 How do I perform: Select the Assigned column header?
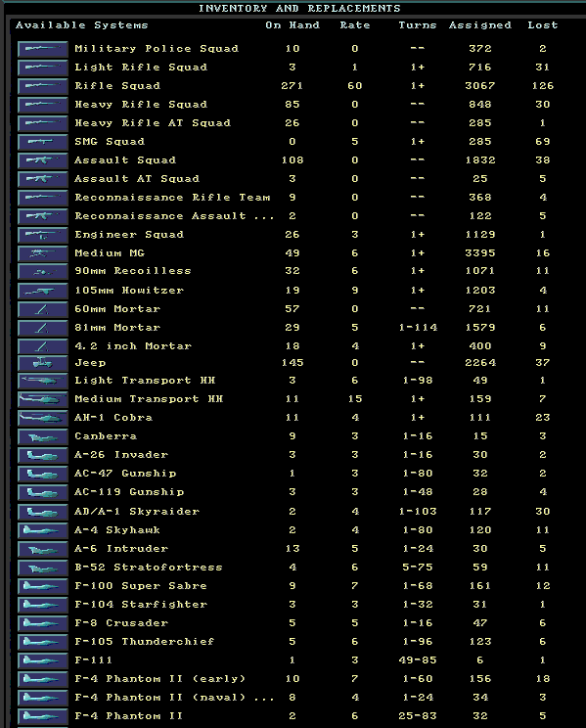pos(480,25)
